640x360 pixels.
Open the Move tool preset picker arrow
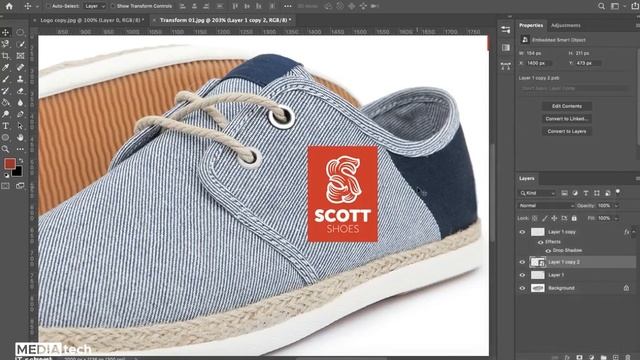(37, 7)
